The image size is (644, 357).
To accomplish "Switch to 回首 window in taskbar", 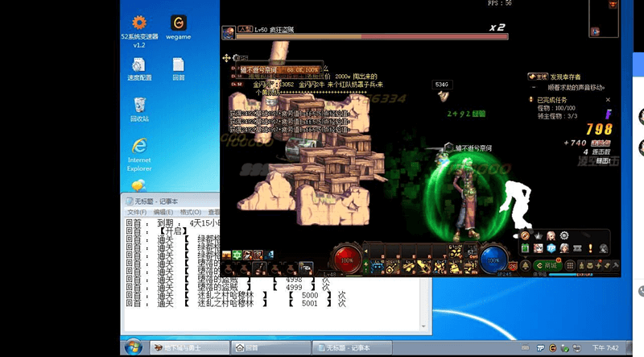I will (x=270, y=348).
